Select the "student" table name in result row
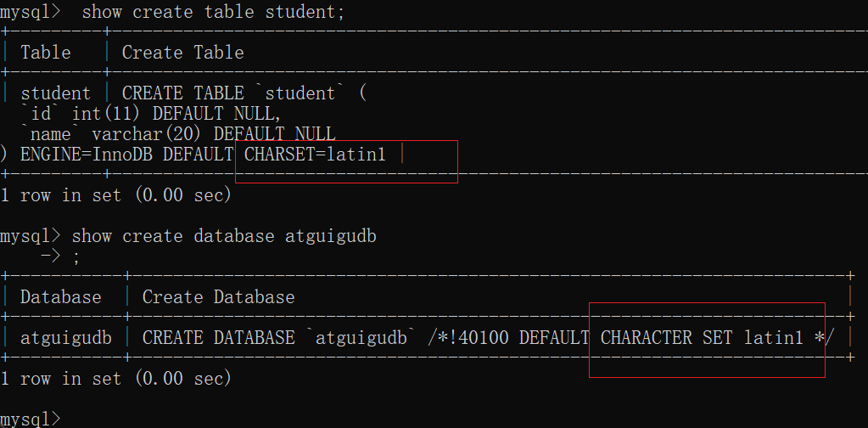 (x=55, y=93)
